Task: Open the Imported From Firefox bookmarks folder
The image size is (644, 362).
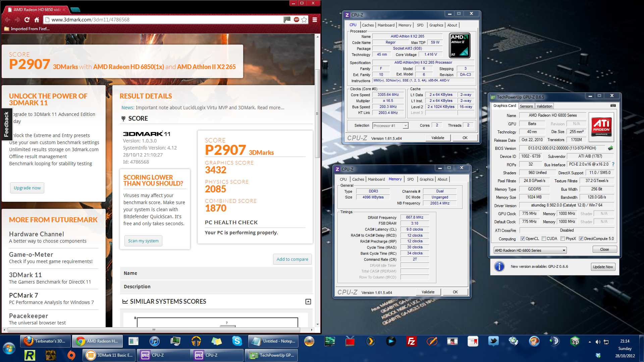Action: tap(27, 29)
